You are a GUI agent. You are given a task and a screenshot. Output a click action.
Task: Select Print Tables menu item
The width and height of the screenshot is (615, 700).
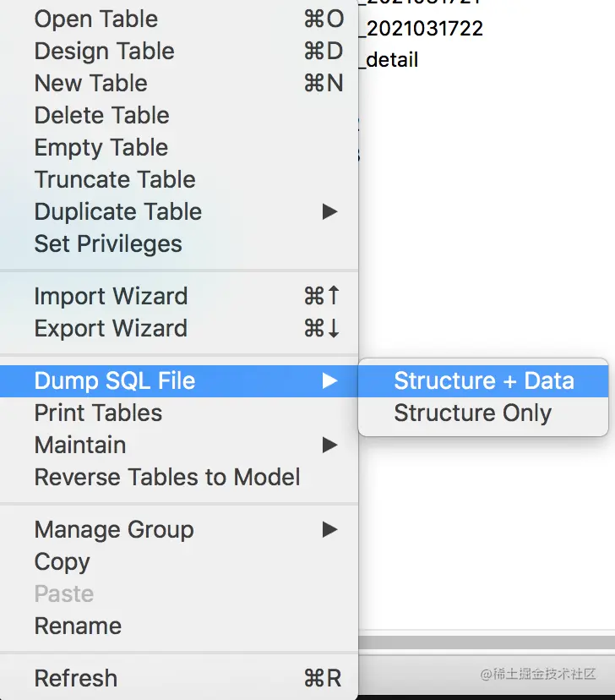coord(98,413)
